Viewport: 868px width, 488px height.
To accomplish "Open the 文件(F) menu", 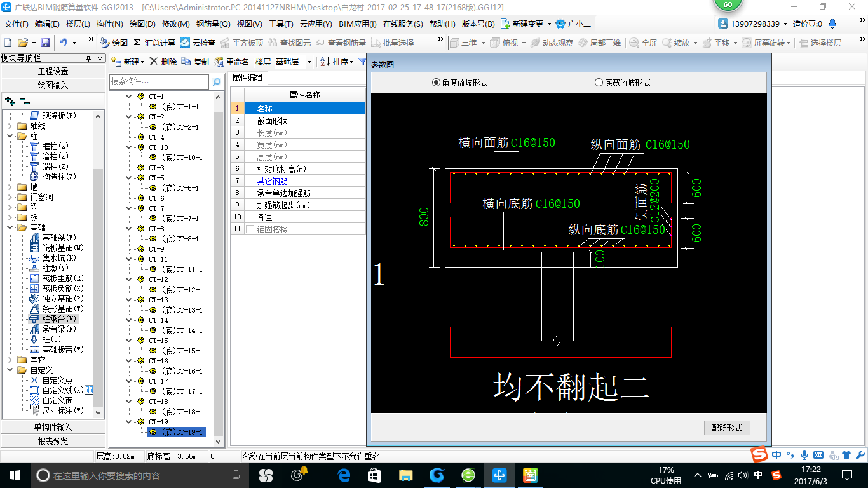I will (x=17, y=24).
